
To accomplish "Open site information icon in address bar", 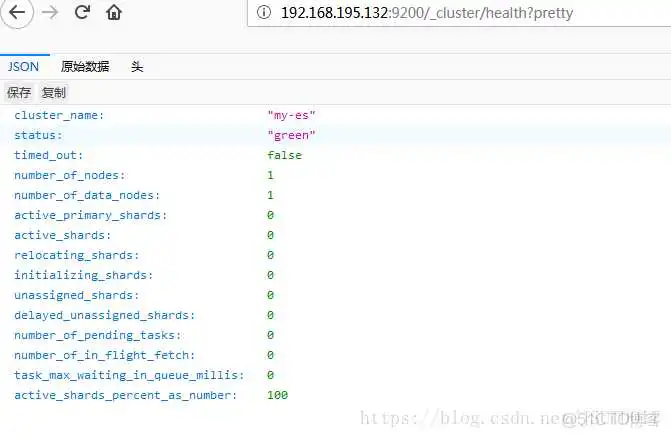I will pos(263,13).
